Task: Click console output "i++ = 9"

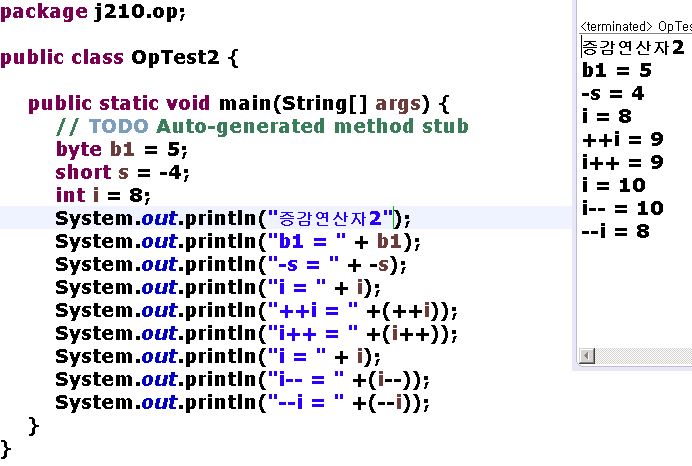Action: pyautogui.click(x=623, y=162)
